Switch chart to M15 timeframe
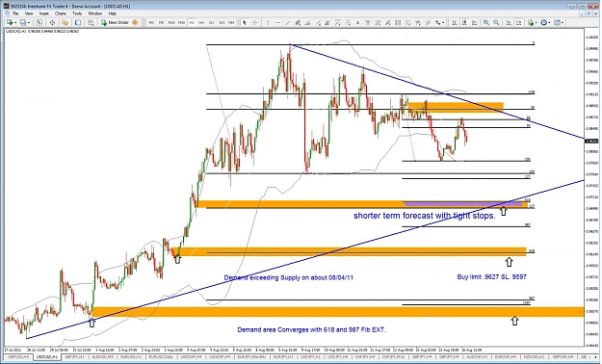Screen dimensions: 602x364 tap(171, 23)
